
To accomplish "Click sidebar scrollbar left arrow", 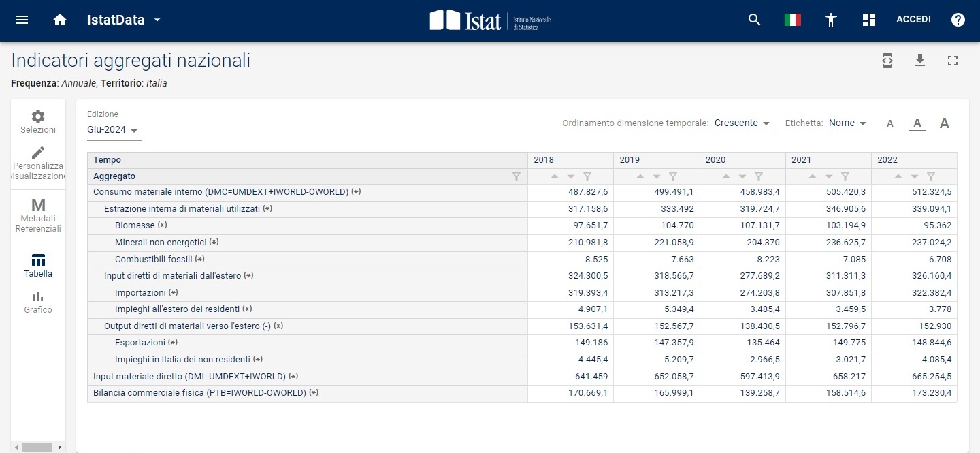I will click(x=16, y=448).
